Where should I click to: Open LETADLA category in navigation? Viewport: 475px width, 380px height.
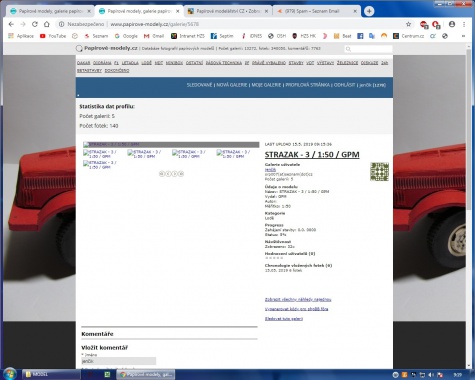tap(130, 63)
